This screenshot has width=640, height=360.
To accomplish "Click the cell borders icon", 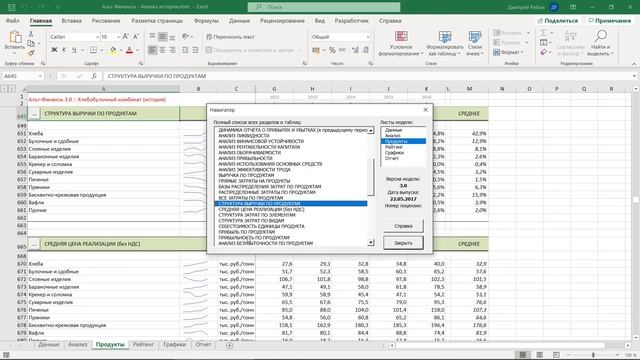I will (x=93, y=50).
